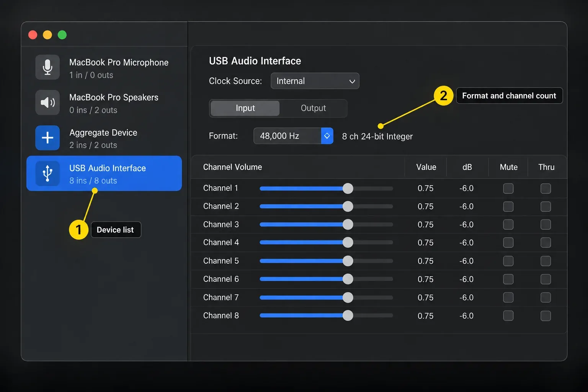Enable Thru for Channel 5

click(546, 261)
